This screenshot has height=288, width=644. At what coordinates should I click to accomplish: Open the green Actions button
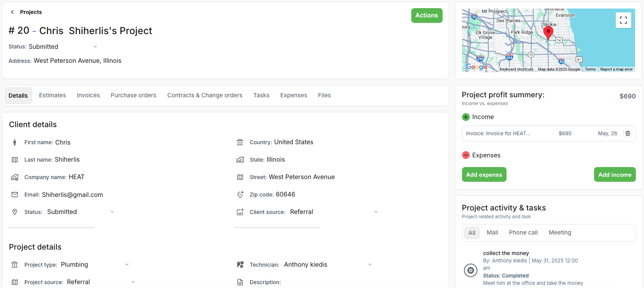(x=427, y=16)
